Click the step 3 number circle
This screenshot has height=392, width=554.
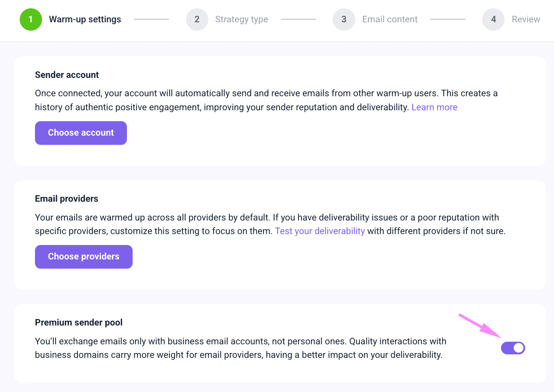coord(344,19)
